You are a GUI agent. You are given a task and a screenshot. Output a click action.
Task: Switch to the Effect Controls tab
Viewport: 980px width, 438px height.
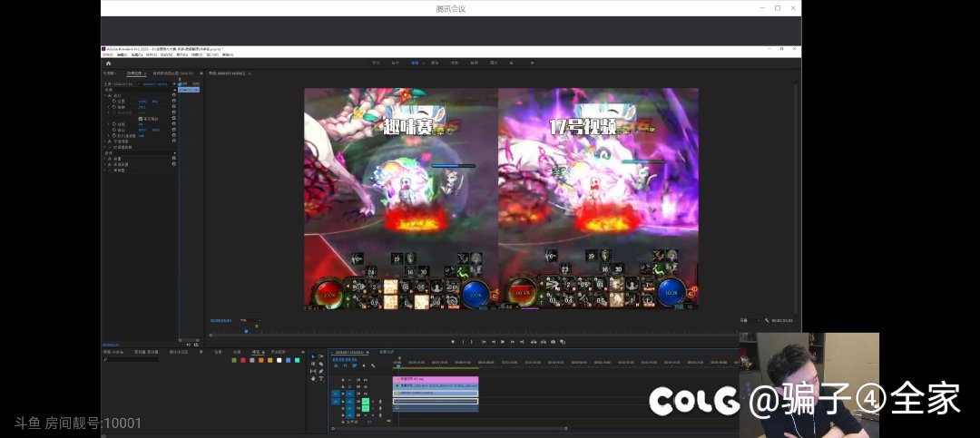pyautogui.click(x=134, y=73)
